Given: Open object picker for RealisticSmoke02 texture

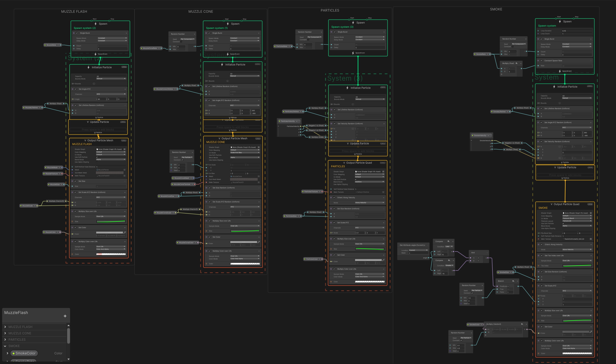Looking at the screenshot, I should pyautogui.click(x=591, y=239).
